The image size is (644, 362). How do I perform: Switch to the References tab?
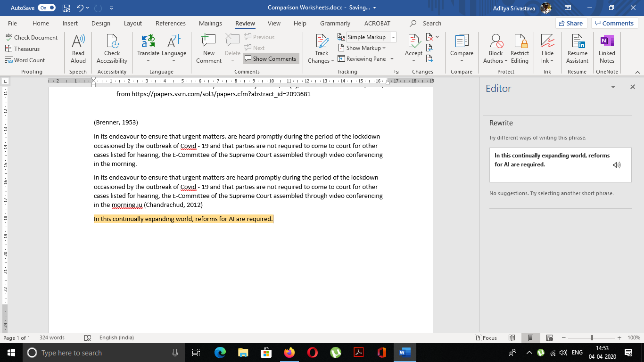tap(171, 23)
